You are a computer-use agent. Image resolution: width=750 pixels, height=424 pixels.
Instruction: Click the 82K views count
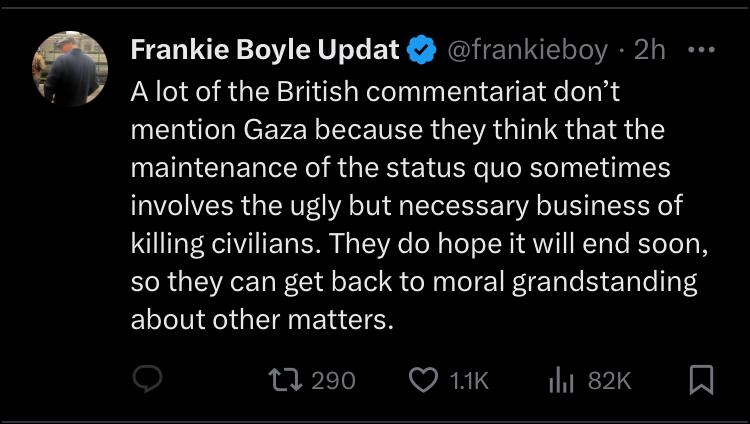pos(610,380)
